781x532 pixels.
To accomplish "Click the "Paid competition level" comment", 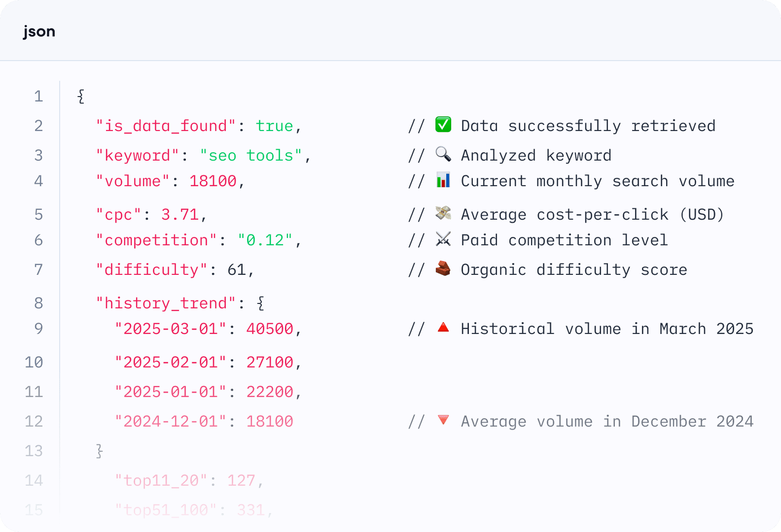I will pyautogui.click(x=565, y=240).
